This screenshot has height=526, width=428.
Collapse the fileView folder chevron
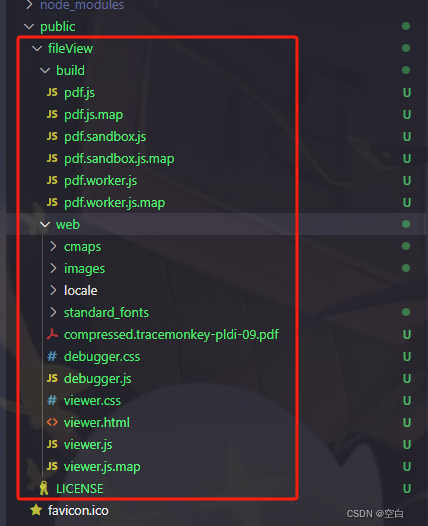pos(37,49)
